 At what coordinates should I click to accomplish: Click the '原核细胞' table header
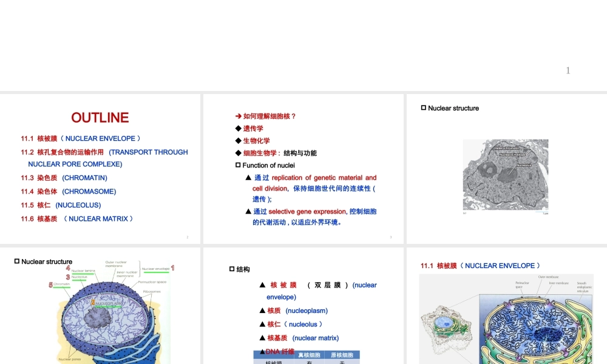(x=342, y=355)
